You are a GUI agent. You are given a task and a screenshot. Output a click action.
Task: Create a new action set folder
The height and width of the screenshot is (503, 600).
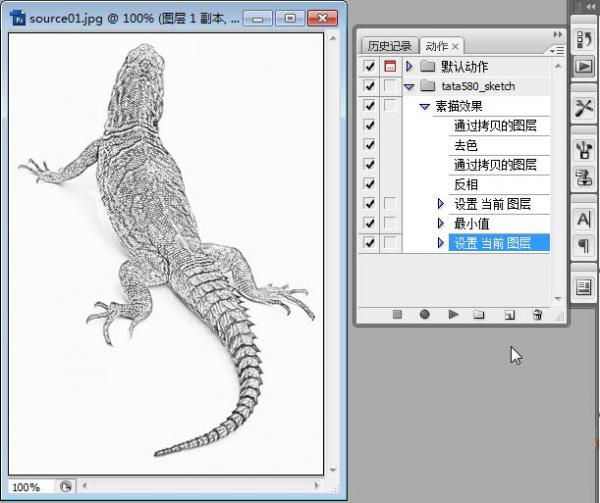(x=479, y=314)
